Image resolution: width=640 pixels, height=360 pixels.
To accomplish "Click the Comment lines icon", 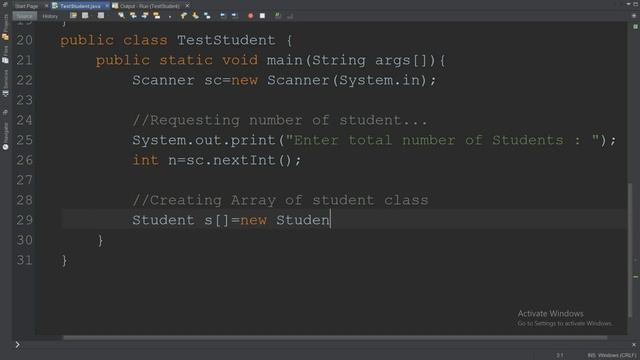I will point(278,16).
